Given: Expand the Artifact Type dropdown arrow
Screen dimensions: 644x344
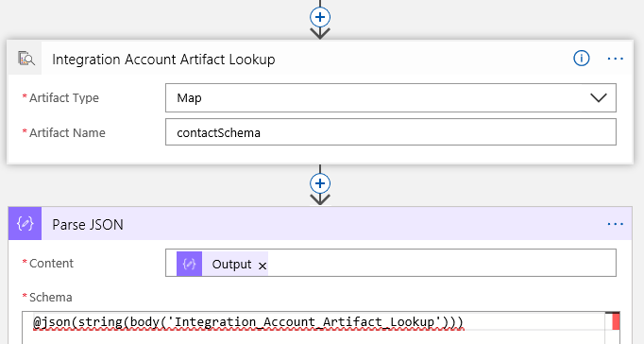Looking at the screenshot, I should (599, 98).
